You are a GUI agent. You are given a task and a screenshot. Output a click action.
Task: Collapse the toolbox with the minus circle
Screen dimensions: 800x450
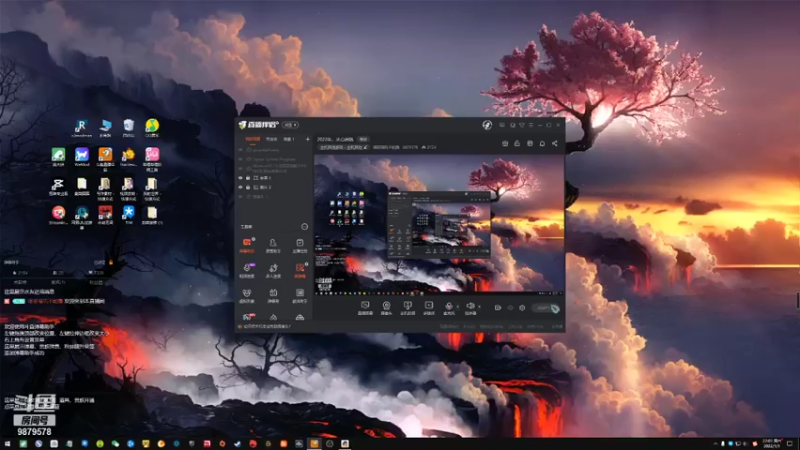(305, 227)
